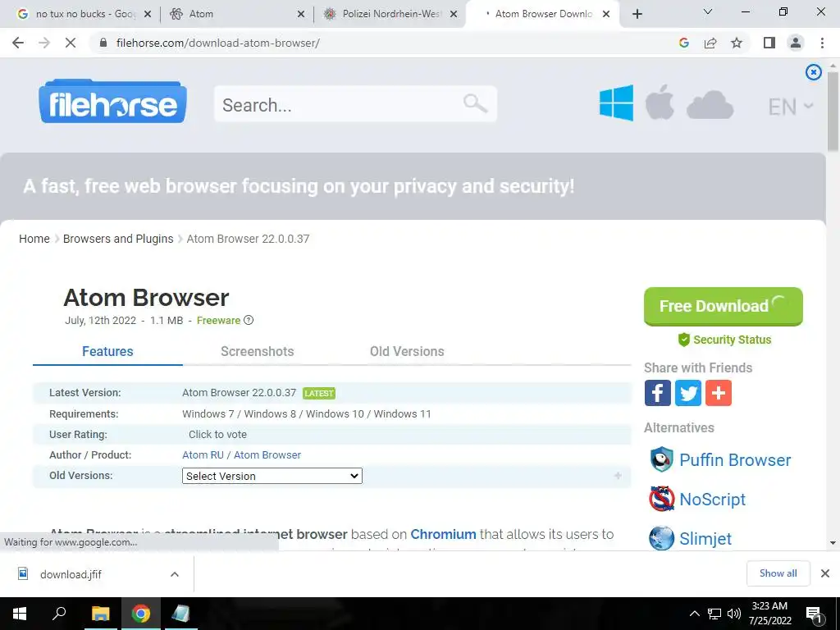Click the NoScript icon
This screenshot has height=630, width=840.
click(x=662, y=499)
